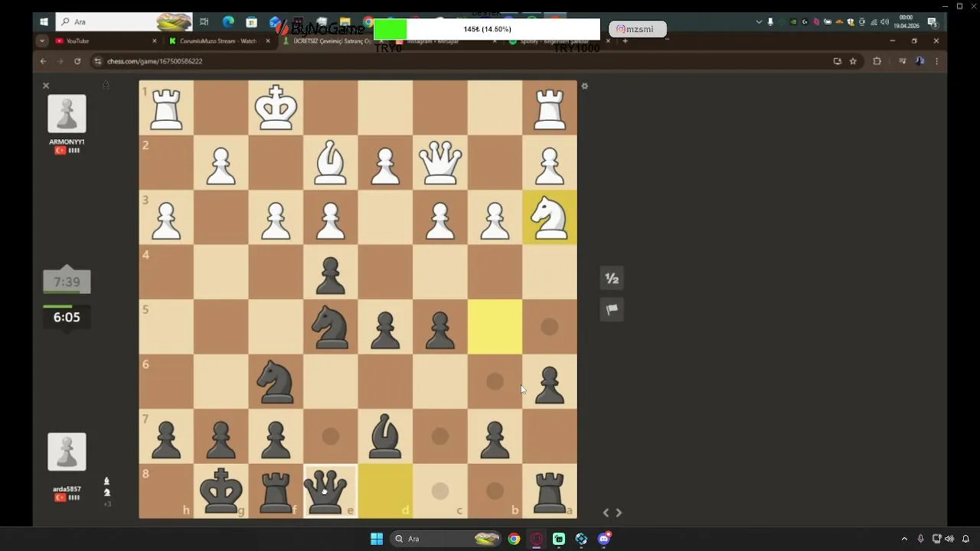Open the browser three-dot menu
The height and width of the screenshot is (551, 980).
(936, 61)
